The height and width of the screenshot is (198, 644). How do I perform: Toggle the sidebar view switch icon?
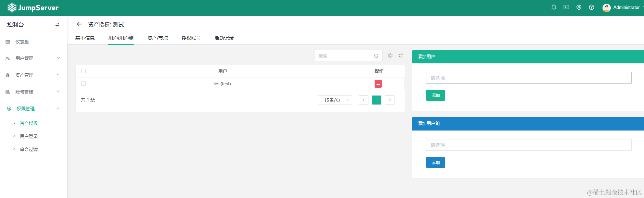pos(57,25)
